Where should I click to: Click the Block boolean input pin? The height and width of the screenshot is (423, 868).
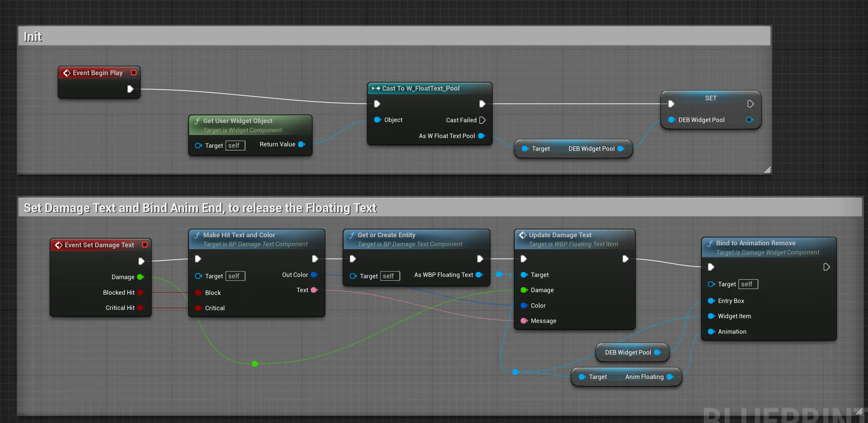pyautogui.click(x=198, y=293)
